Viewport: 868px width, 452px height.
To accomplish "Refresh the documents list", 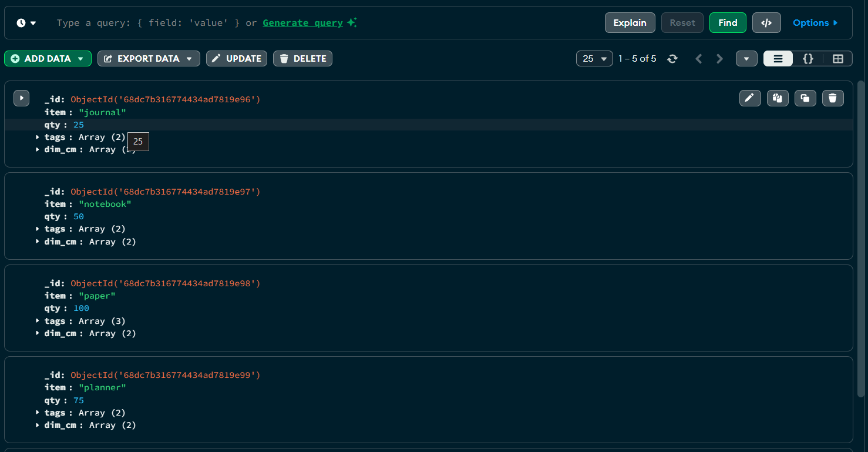I will (x=672, y=59).
